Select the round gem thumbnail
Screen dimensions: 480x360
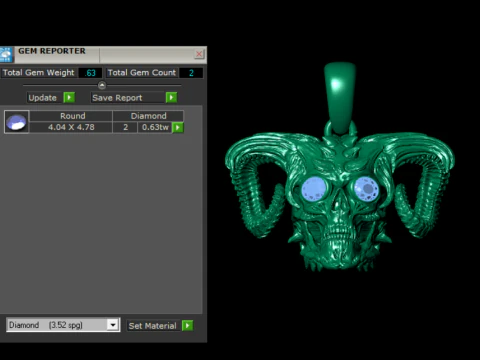[x=16, y=122]
